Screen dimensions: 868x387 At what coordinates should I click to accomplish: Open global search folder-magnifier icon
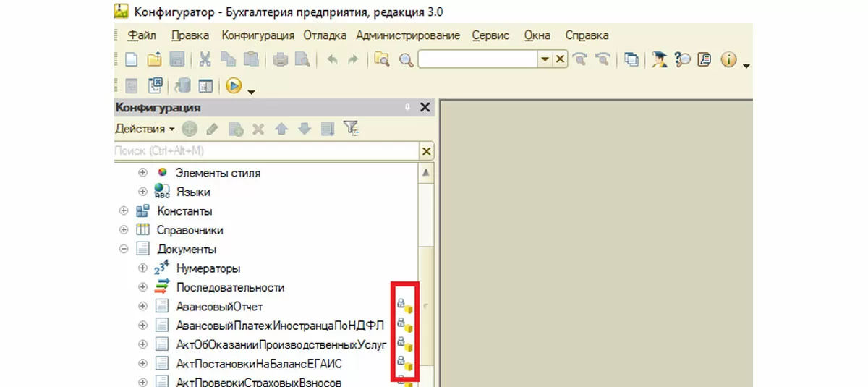382,60
